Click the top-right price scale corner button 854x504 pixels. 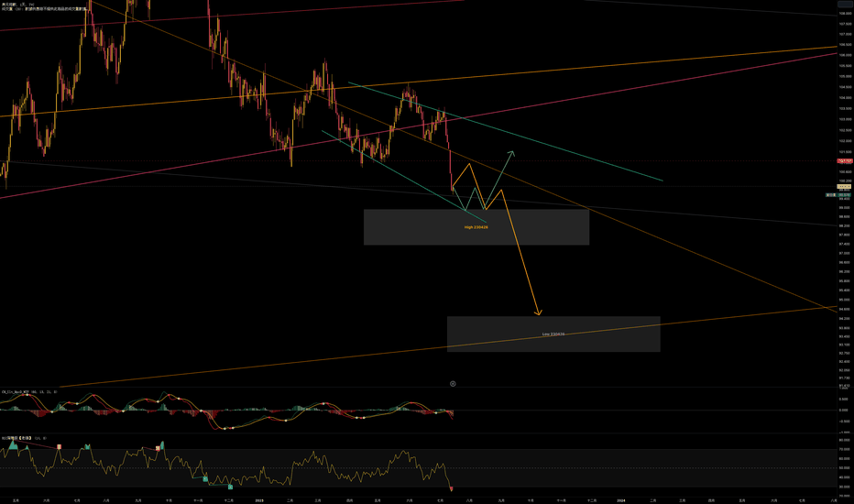point(845,4)
